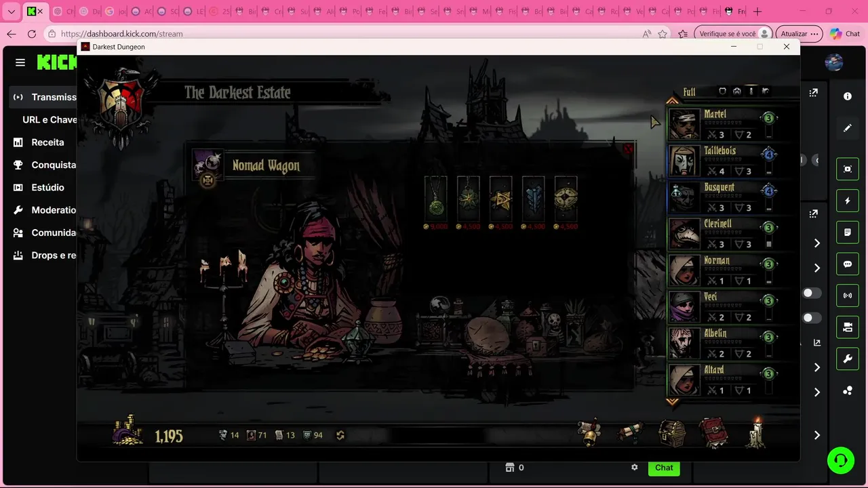868x488 pixels.
Task: Open Comunidade in Kick sidebar
Action: [43, 232]
